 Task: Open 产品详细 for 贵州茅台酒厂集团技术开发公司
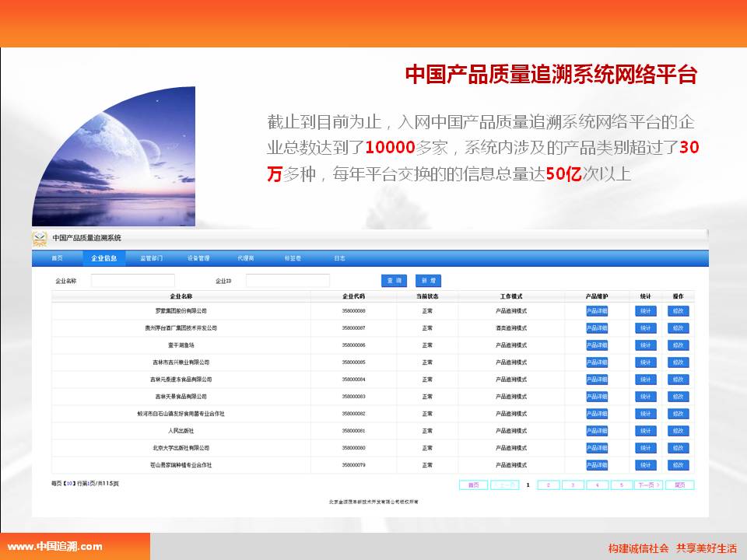point(597,328)
